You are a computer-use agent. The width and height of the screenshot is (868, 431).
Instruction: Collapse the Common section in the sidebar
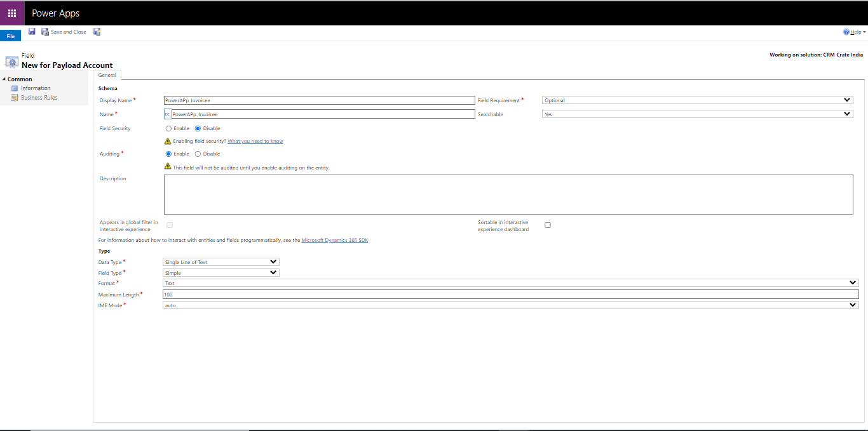tap(5, 79)
